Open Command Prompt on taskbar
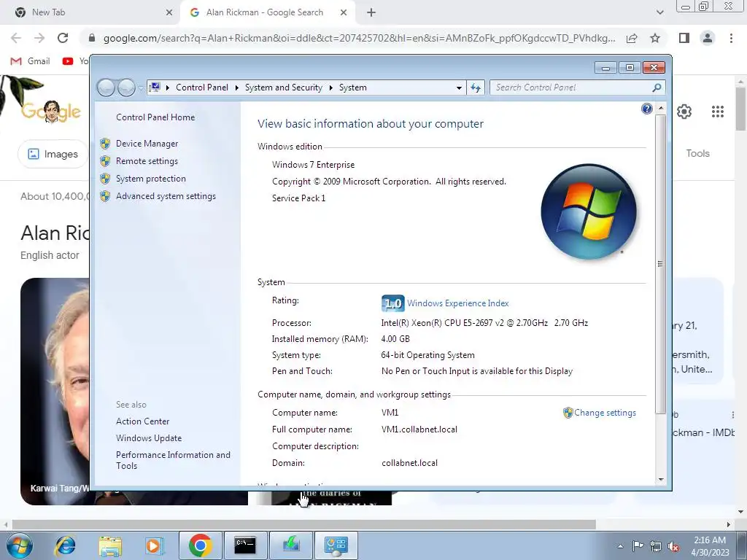This screenshot has height=560, width=747. tap(245, 545)
